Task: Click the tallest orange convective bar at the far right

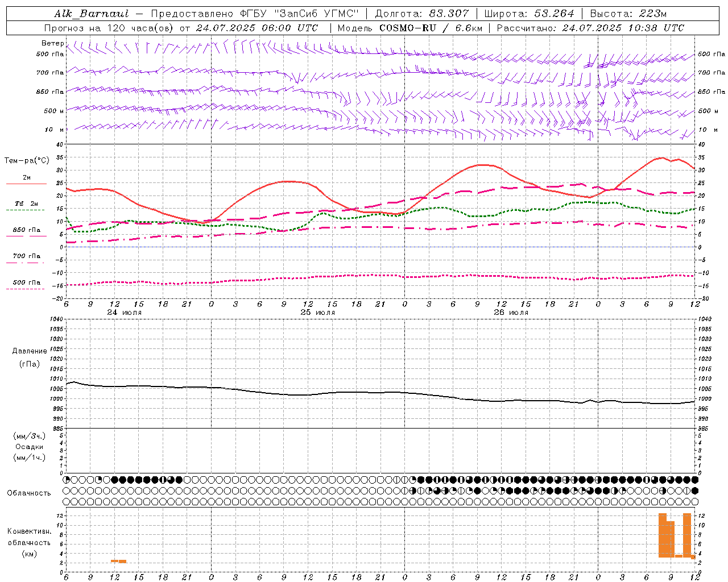Action: pyautogui.click(x=687, y=535)
